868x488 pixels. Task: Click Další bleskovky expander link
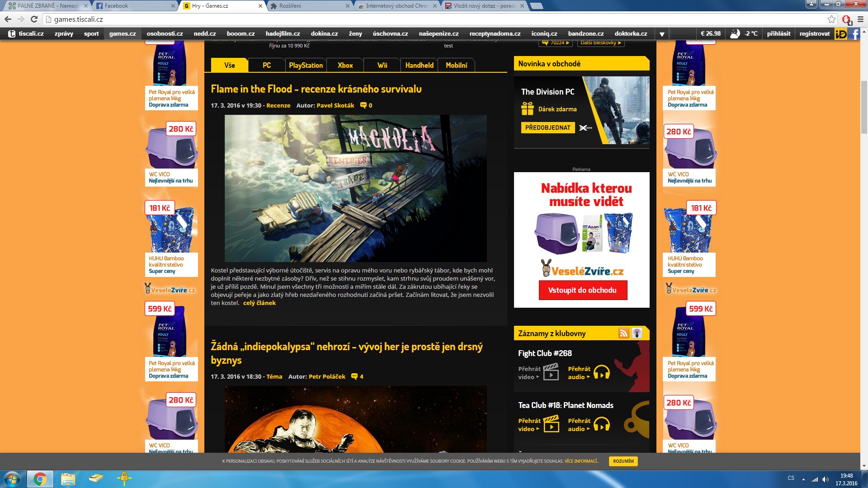coord(600,43)
